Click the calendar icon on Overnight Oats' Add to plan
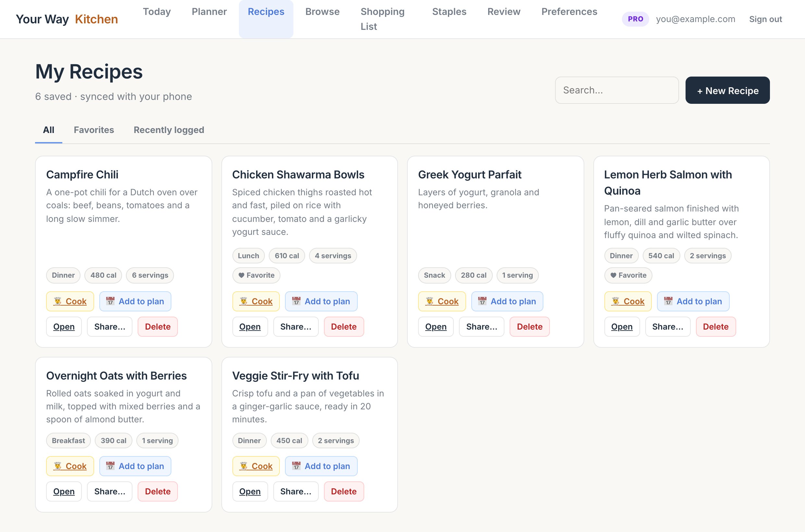Viewport: 805px width, 532px height. pyautogui.click(x=110, y=466)
